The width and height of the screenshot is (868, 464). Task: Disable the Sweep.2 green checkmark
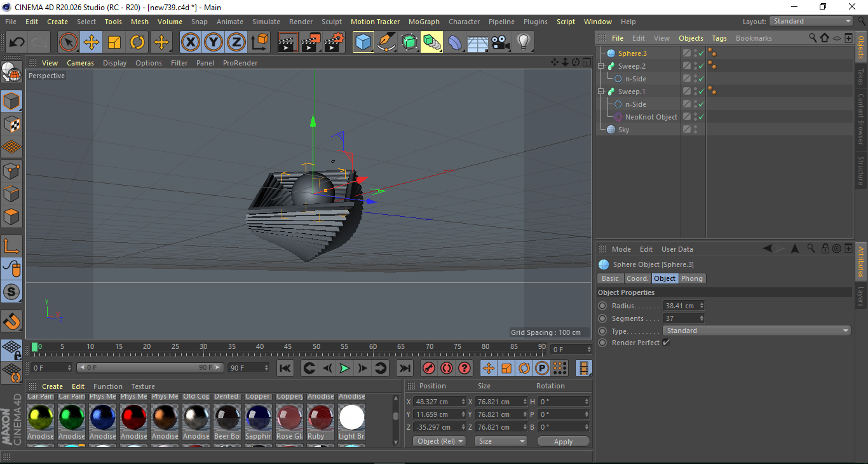coord(701,66)
